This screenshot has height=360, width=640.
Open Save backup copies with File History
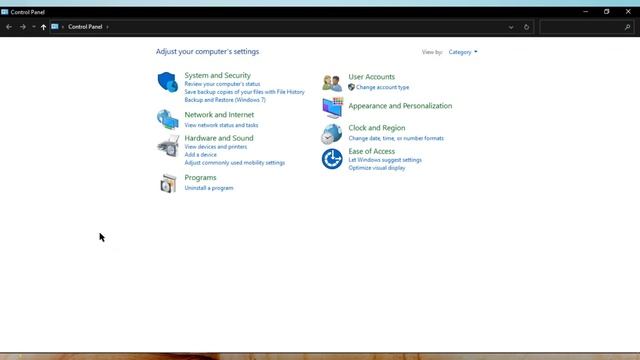click(x=244, y=92)
